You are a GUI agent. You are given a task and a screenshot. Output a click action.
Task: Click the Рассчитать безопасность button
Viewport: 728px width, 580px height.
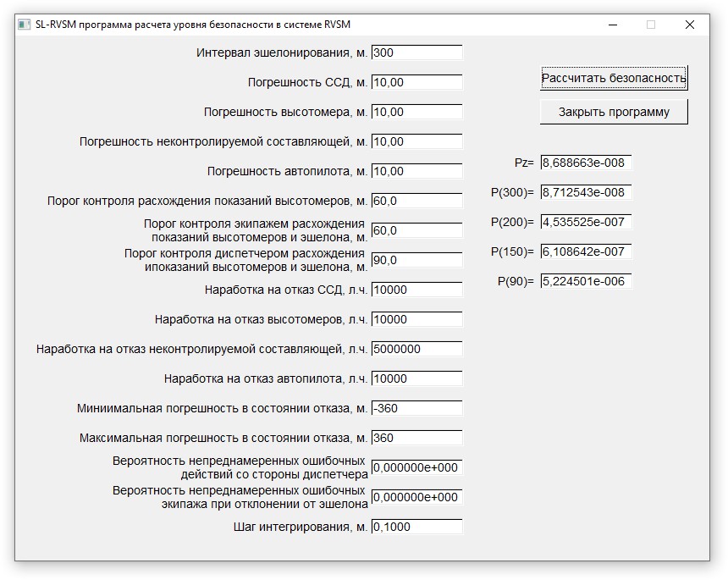pyautogui.click(x=614, y=79)
